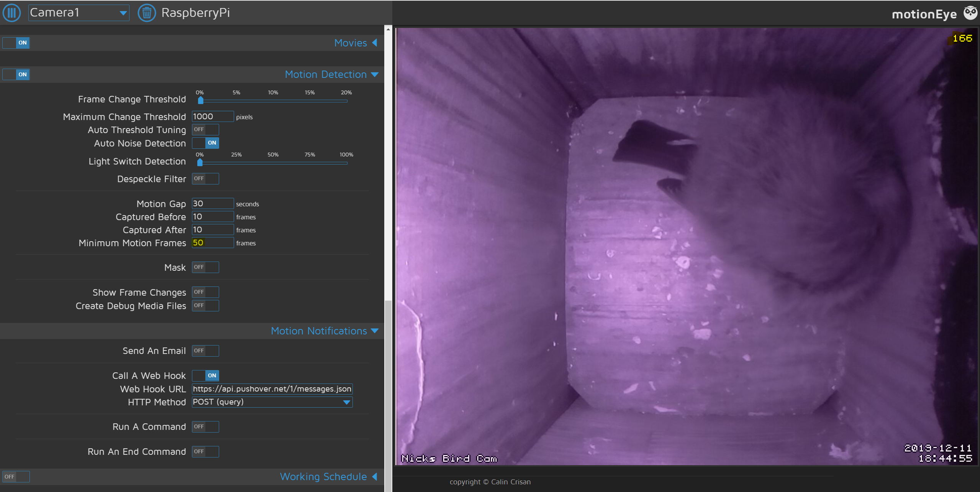The image size is (980, 492).
Task: Click the Nicks Bird Cam video frame
Action: click(687, 246)
